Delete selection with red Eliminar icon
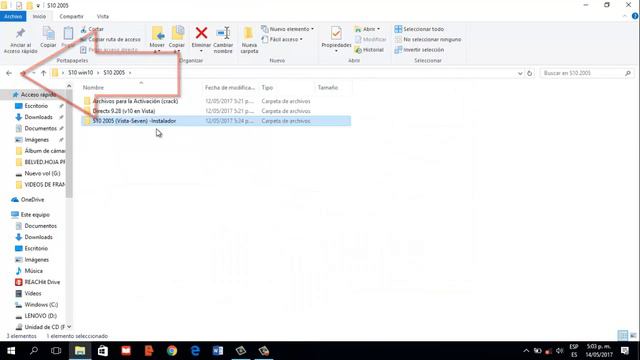The image size is (640, 360). coord(201,39)
